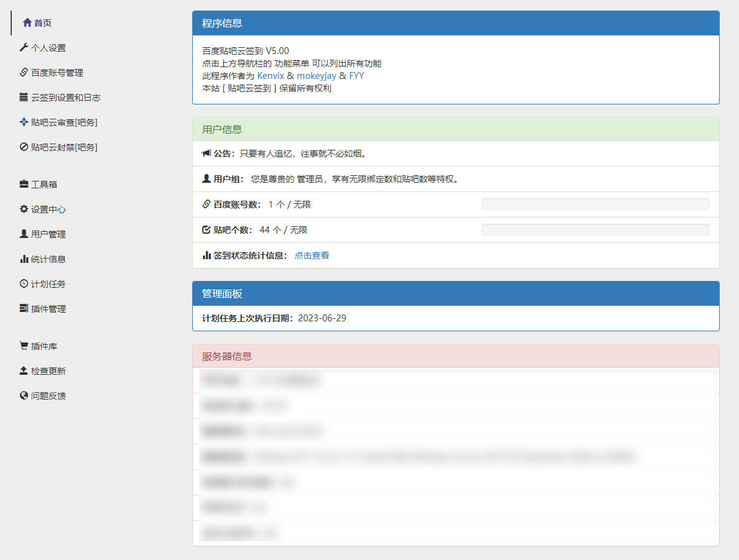Image resolution: width=739 pixels, height=560 pixels.
Task: Click the chart icon next to 签到状态统计信息
Action: click(x=207, y=255)
